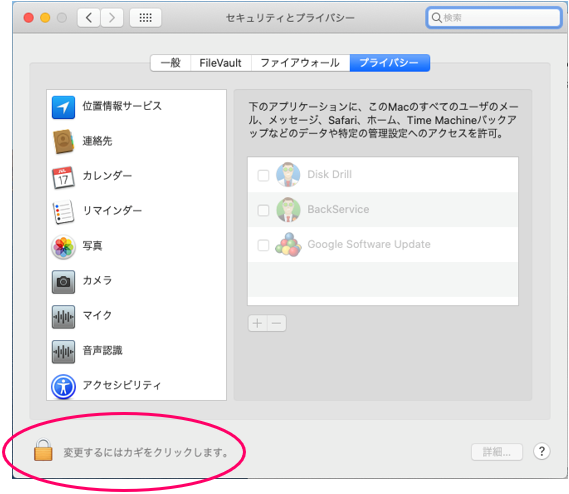Toggle the BackService checkbox
569x494 pixels.
coord(263,210)
